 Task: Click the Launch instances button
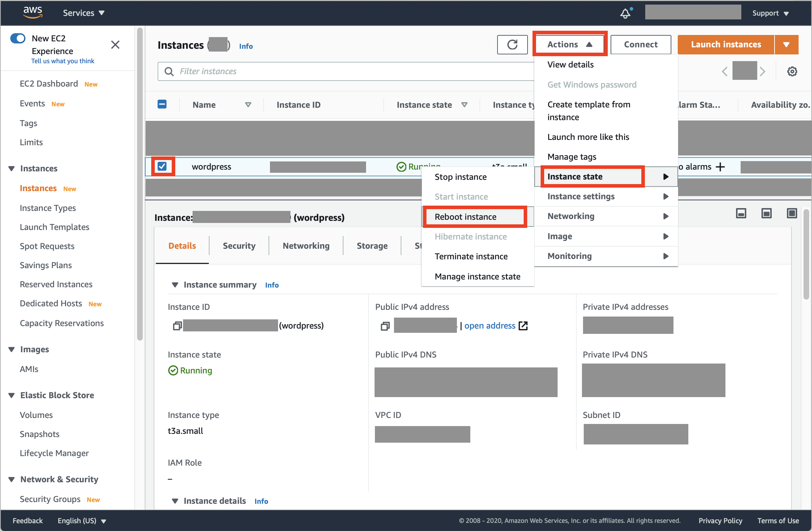[726, 45]
